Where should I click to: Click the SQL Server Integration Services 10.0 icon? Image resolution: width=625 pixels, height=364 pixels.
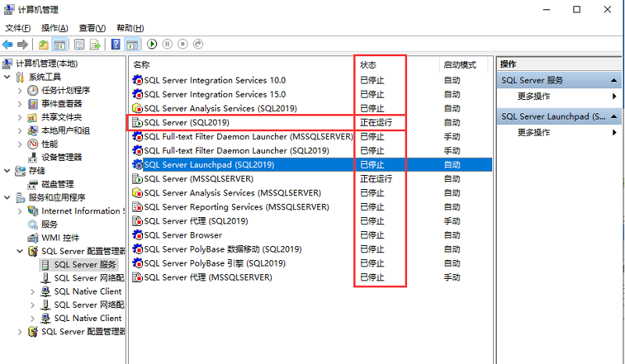(x=137, y=80)
